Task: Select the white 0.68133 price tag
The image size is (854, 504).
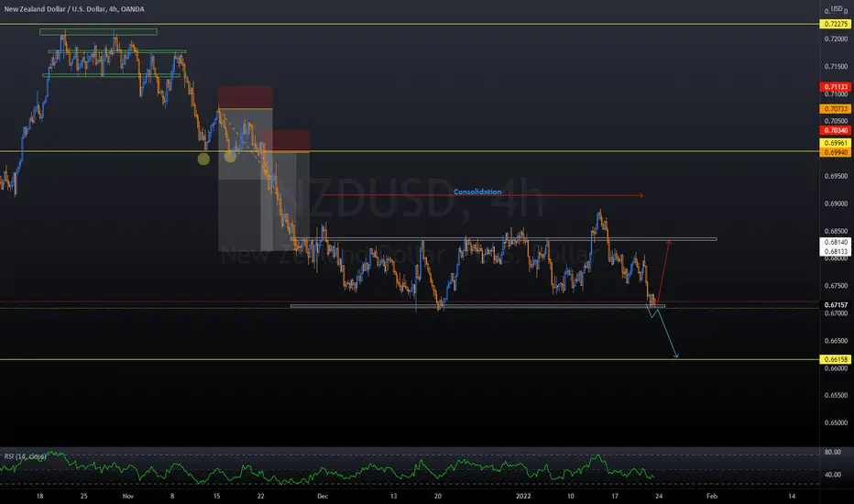Action: click(836, 251)
